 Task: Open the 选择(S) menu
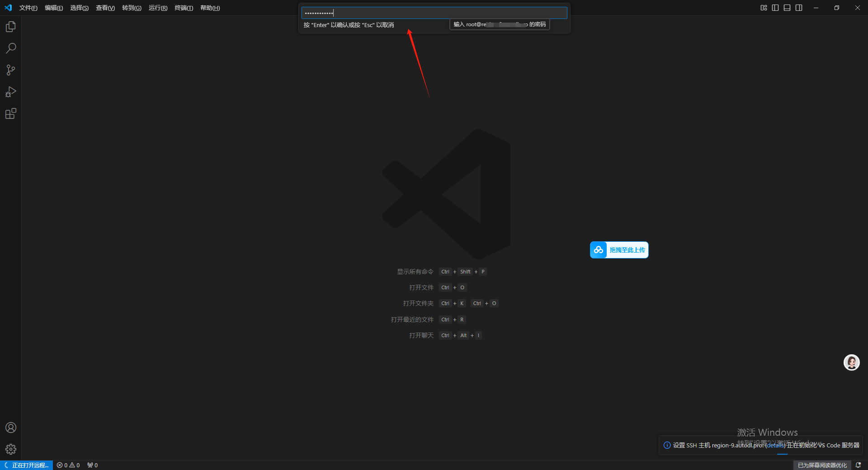tap(79, 8)
